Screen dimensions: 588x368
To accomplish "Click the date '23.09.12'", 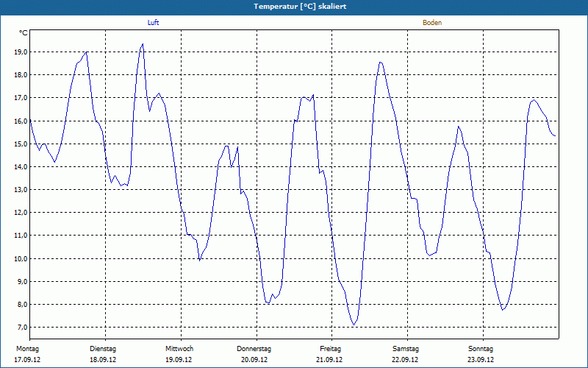I will click(x=481, y=360).
